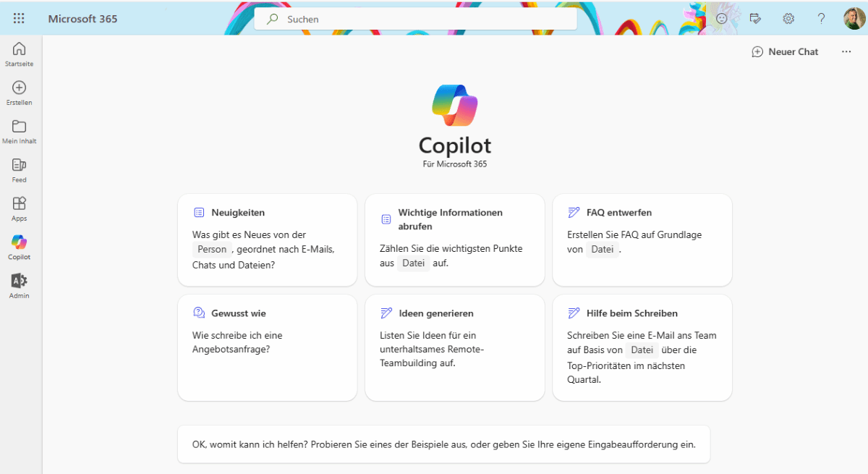The image size is (868, 474).
Task: Start a Neuer Chat
Action: [785, 51]
